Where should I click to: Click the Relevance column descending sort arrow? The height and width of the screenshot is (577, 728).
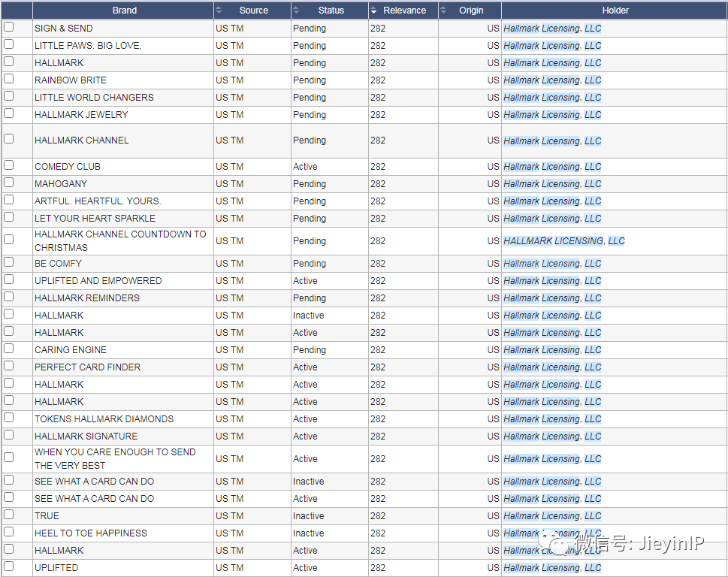pyautogui.click(x=373, y=11)
